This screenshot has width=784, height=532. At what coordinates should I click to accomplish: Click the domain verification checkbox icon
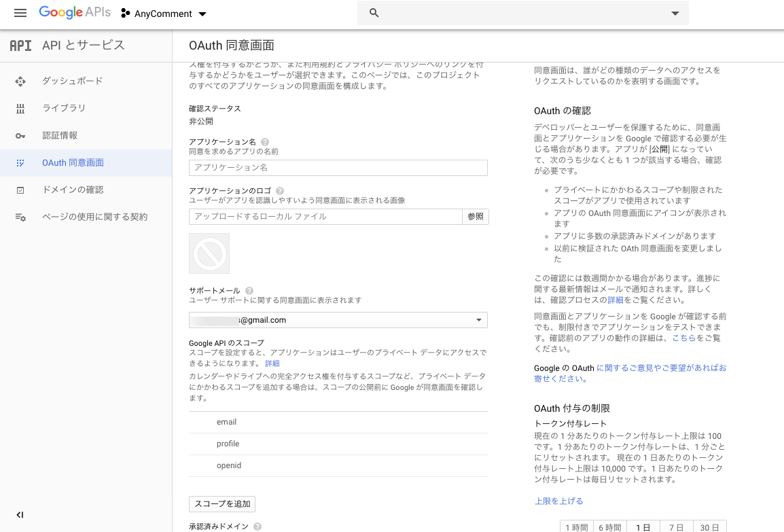coord(20,190)
